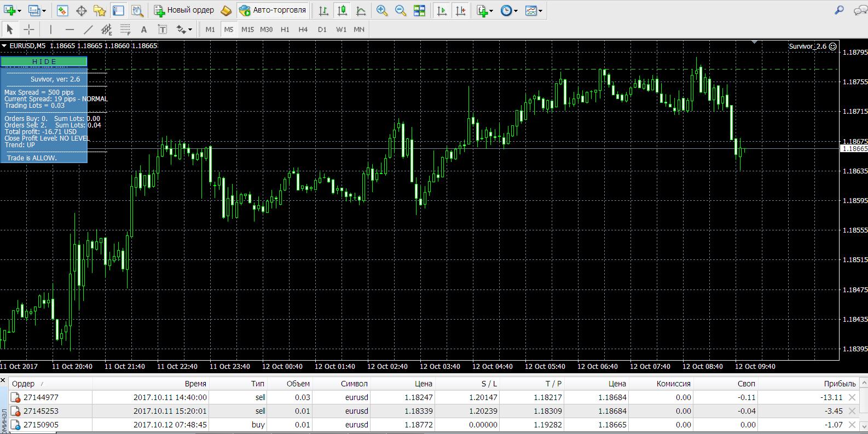
Task: Click the HIDE button on Survivor panel
Action: tap(44, 61)
